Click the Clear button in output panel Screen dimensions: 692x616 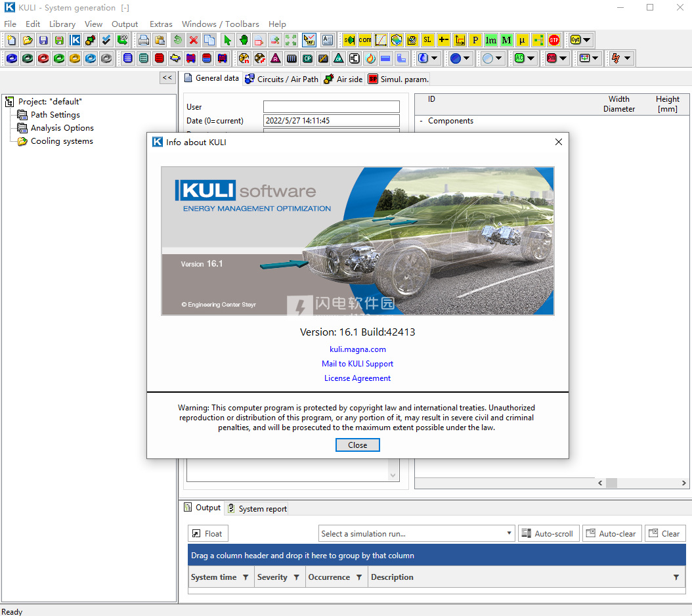[x=665, y=533]
